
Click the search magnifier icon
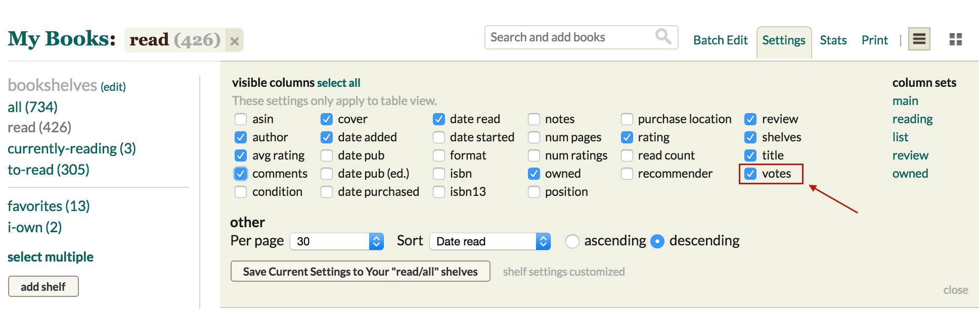pos(663,36)
